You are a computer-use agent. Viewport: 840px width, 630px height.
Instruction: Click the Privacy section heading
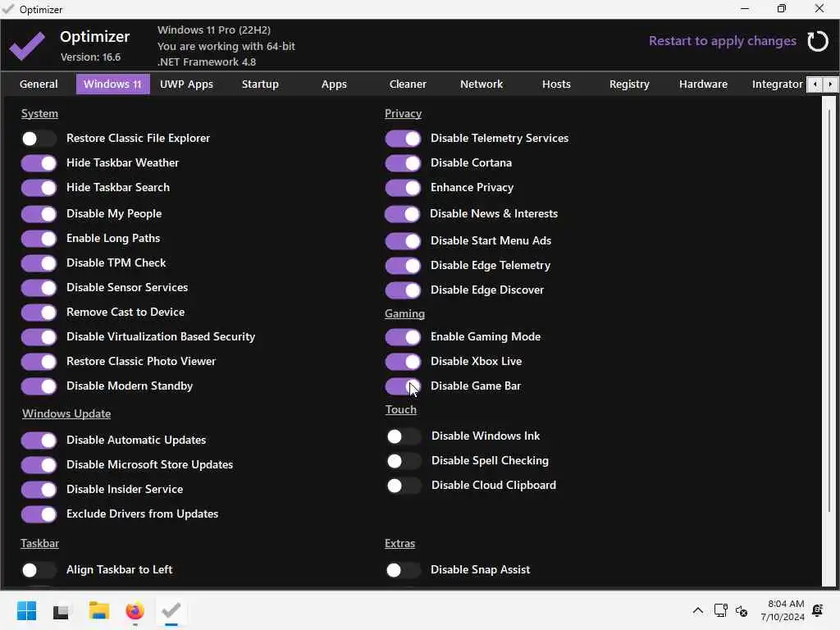[x=403, y=113]
